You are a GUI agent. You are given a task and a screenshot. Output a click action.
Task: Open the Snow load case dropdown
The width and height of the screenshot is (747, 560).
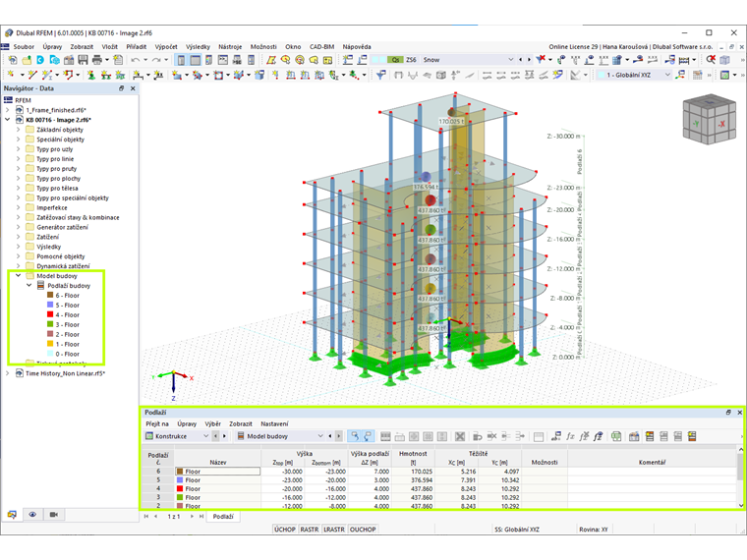[x=511, y=60]
